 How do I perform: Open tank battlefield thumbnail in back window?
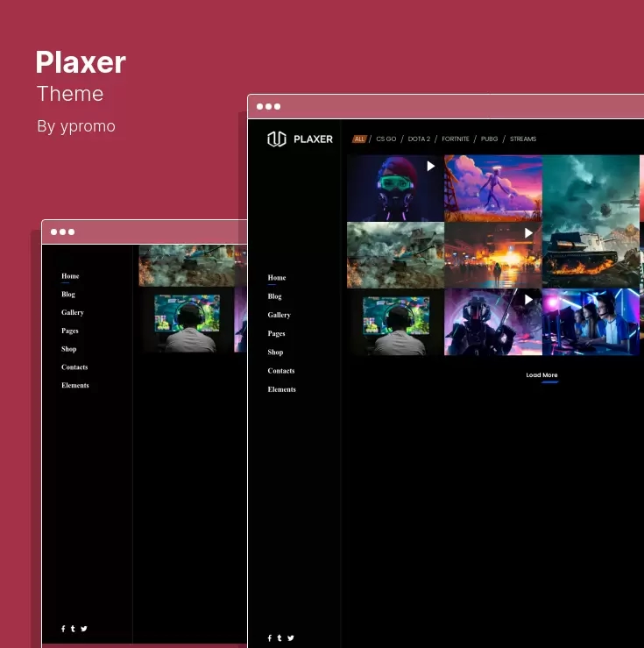pyautogui.click(x=187, y=266)
